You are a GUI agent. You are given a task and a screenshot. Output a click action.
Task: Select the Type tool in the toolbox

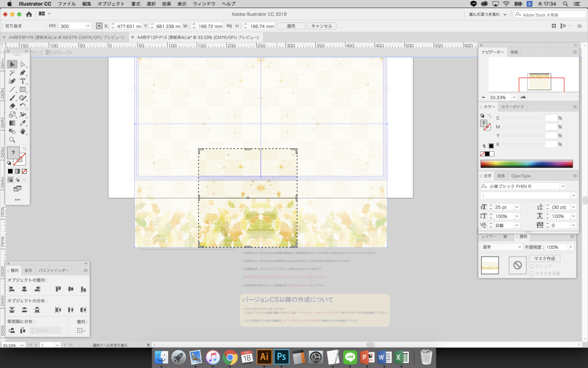[23, 81]
